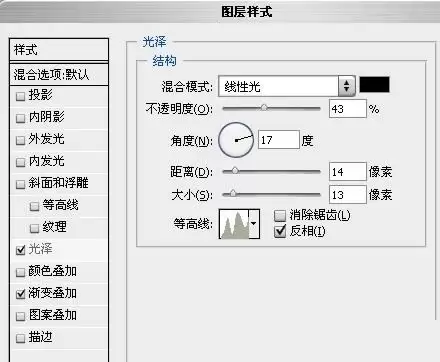
Task: Select the 斜面和浮雕 style row label
Action: (x=58, y=183)
